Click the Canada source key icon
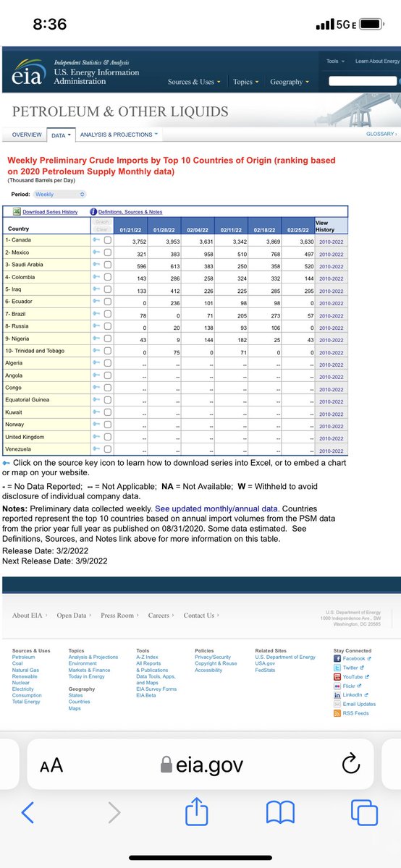 coord(96,239)
